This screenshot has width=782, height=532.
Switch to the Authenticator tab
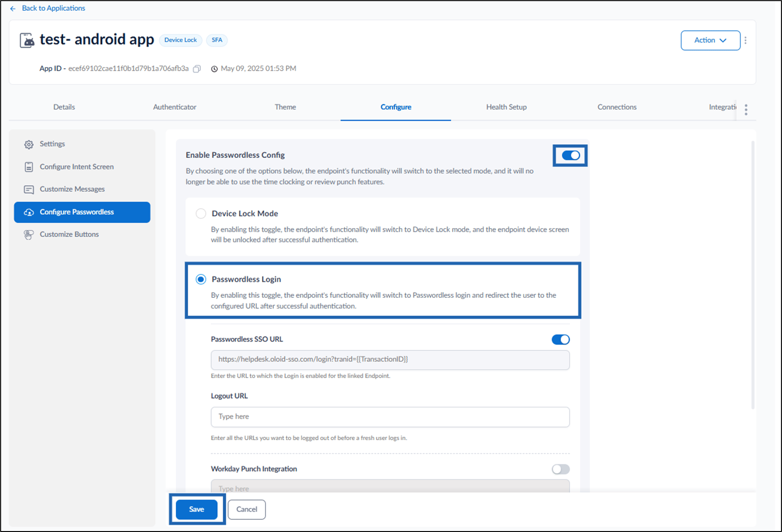[x=174, y=107]
